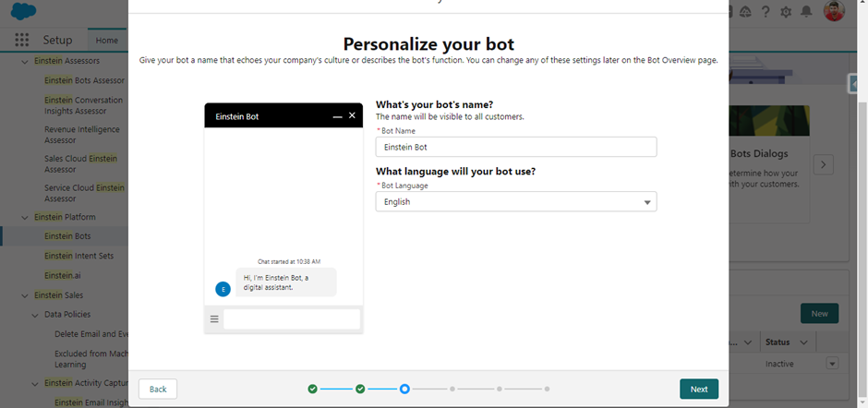Viewport: 868px width, 408px height.
Task: Open the Help question mark icon
Action: (766, 12)
